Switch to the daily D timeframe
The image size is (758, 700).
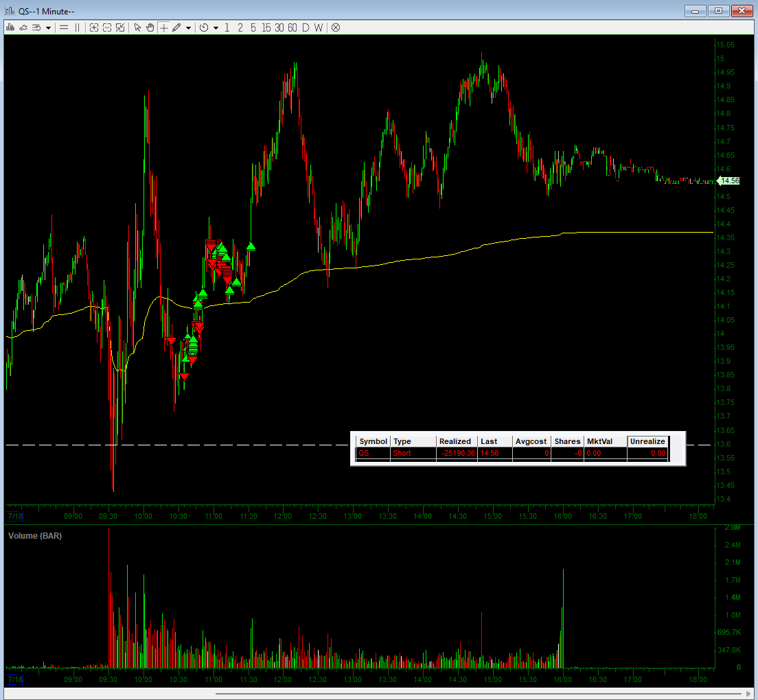[306, 27]
